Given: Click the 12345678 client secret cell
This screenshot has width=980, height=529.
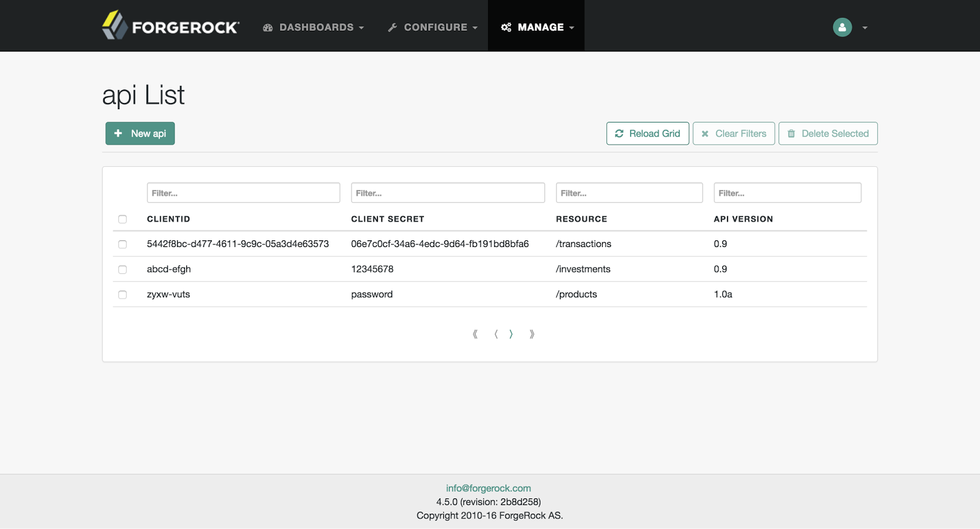Looking at the screenshot, I should tap(372, 269).
